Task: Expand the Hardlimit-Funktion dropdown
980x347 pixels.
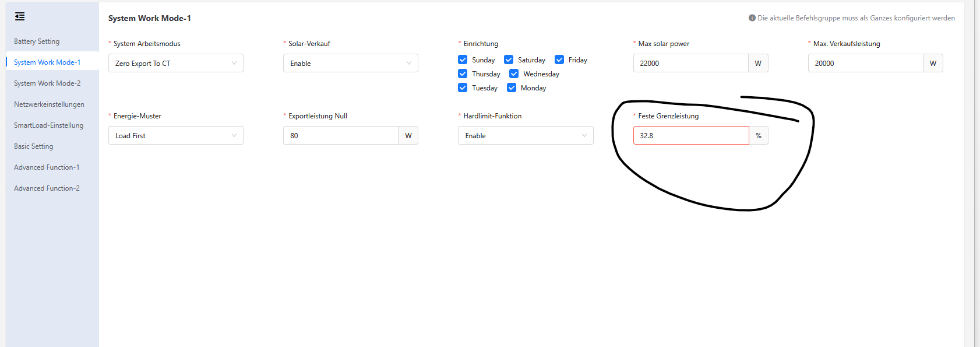Action: (525, 135)
